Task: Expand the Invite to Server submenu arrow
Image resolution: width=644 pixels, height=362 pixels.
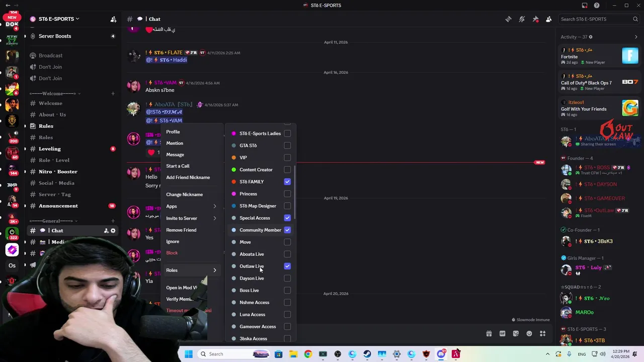Action: click(215, 218)
